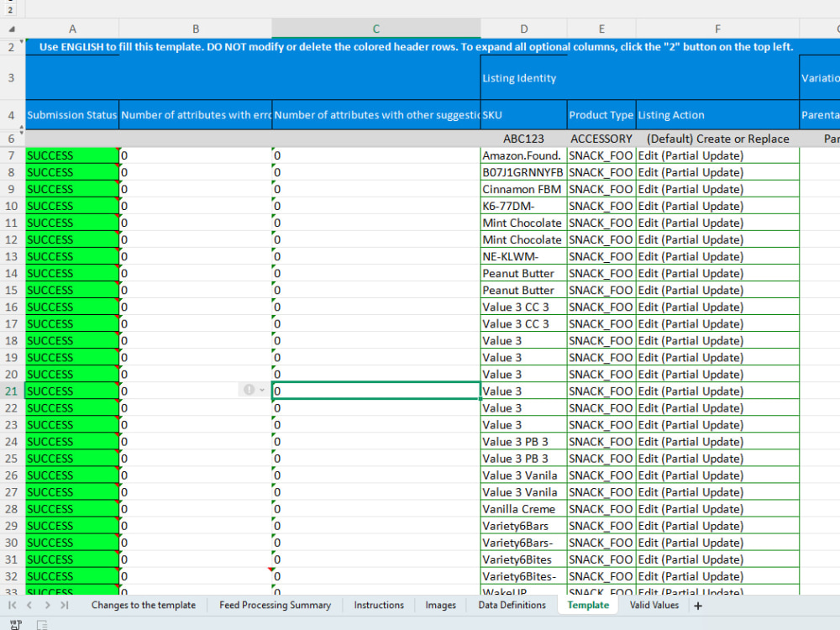The image size is (840, 630).
Task: Click the blue English instruction banner row
Action: pyautogui.click(x=433, y=46)
